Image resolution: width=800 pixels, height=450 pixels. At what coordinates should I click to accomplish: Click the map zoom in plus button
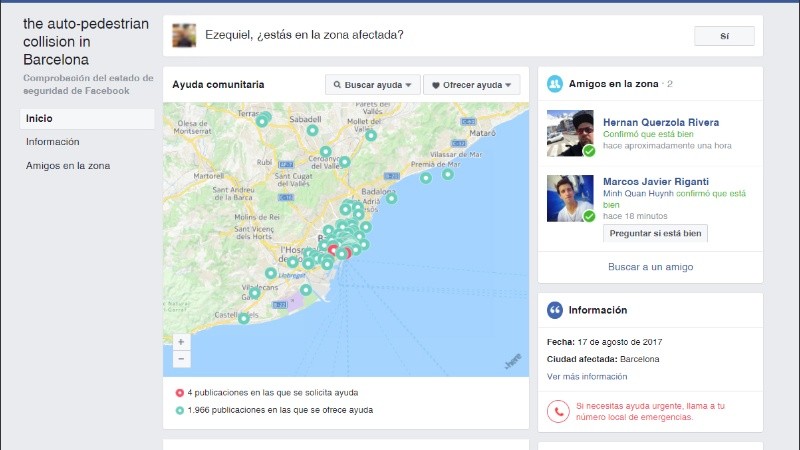point(181,342)
